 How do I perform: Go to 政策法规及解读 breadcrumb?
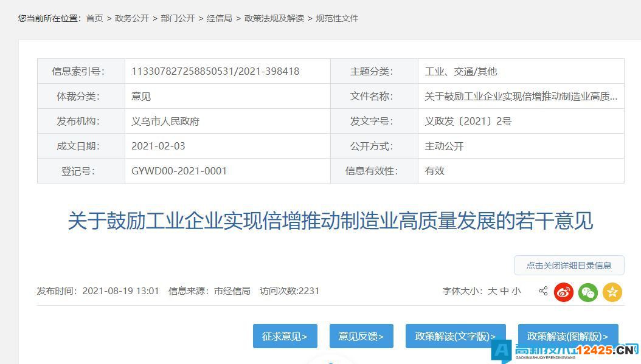tap(274, 18)
